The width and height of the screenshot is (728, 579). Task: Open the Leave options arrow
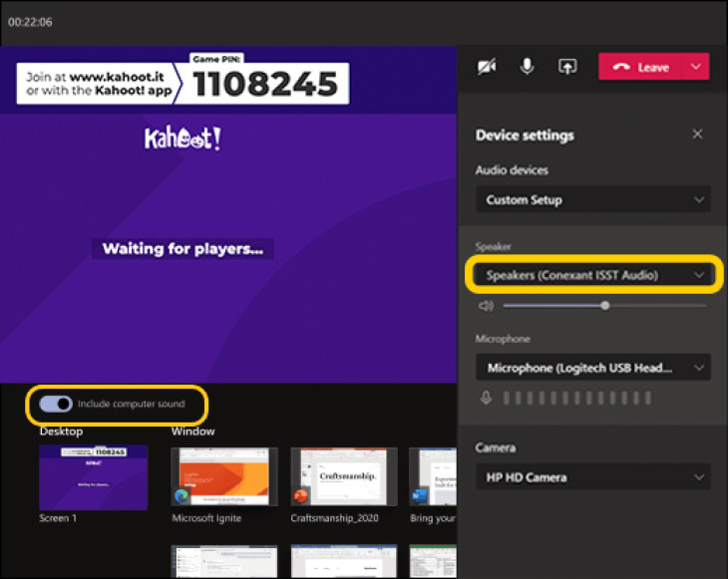pyautogui.click(x=695, y=67)
